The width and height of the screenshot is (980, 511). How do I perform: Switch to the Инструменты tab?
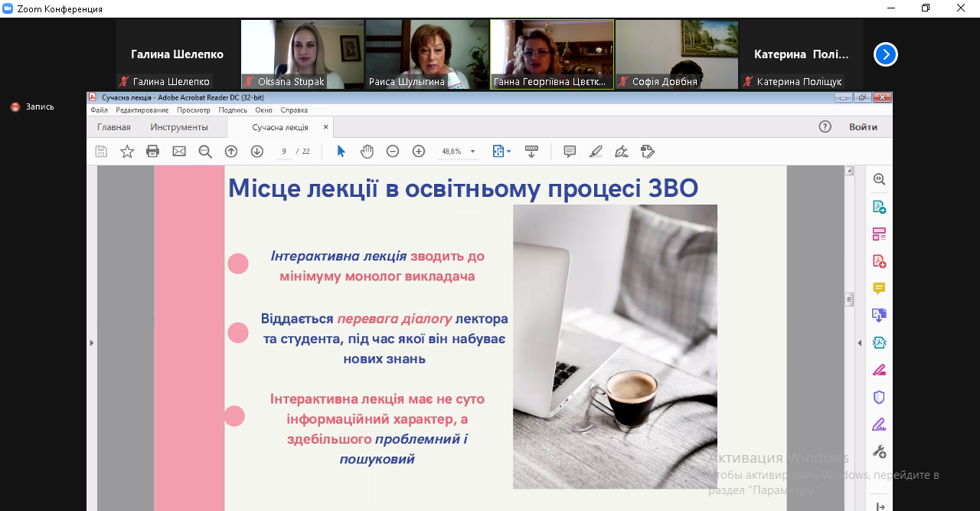(179, 127)
